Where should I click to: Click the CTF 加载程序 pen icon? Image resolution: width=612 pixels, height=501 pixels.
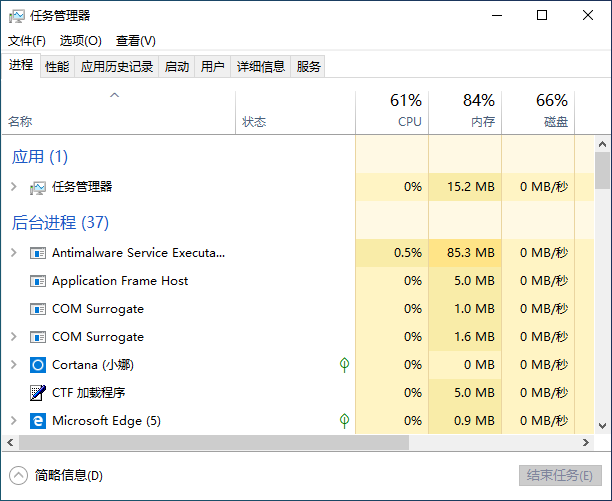[38, 393]
